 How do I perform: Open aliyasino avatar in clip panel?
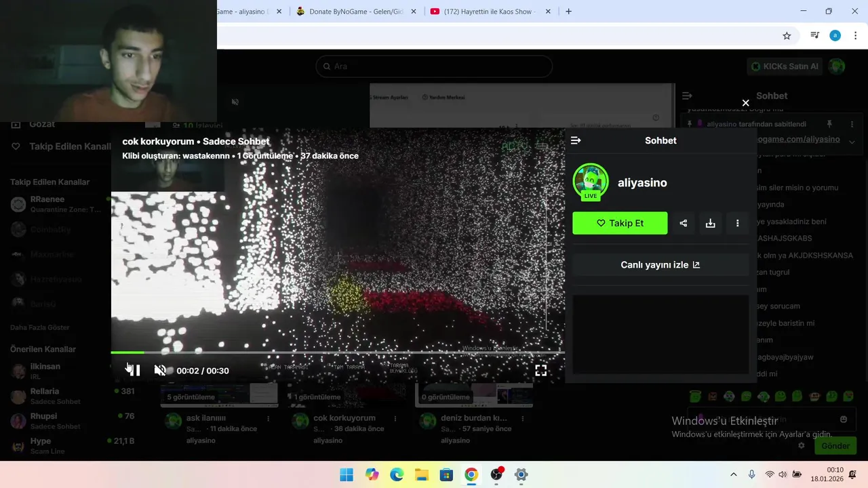click(591, 182)
